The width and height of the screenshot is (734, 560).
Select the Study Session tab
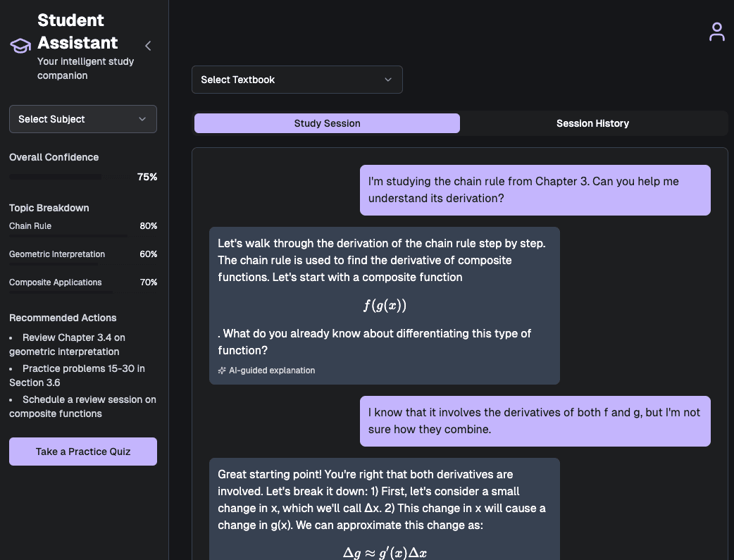pyautogui.click(x=327, y=123)
